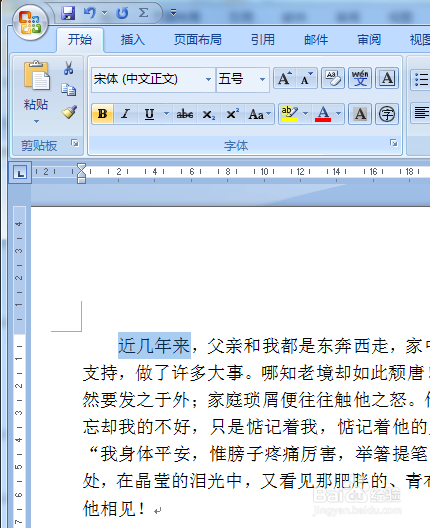Shrink font with the smaller A icon
Screen dimensions: 430x528
coord(306,79)
